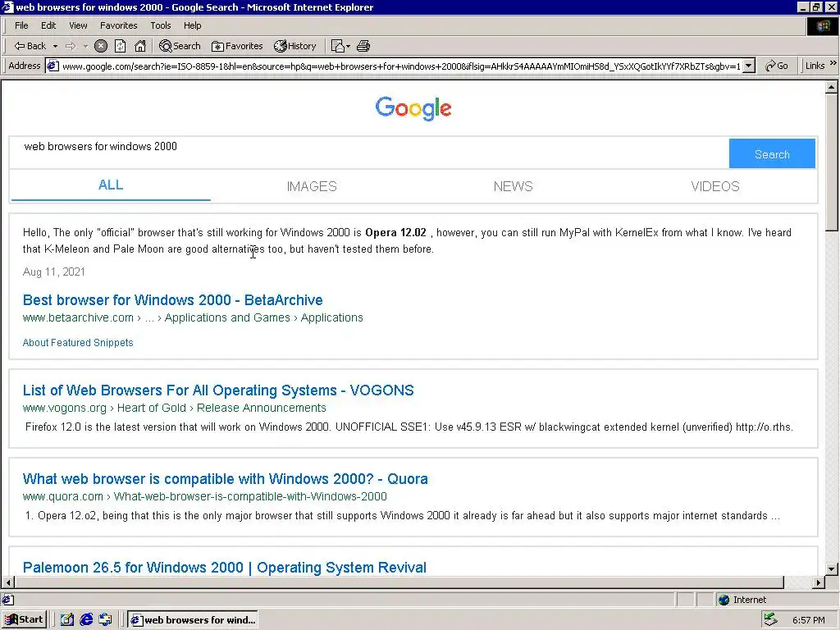Image resolution: width=840 pixels, height=630 pixels.
Task: Click the system tray network icon
Action: coord(771,620)
